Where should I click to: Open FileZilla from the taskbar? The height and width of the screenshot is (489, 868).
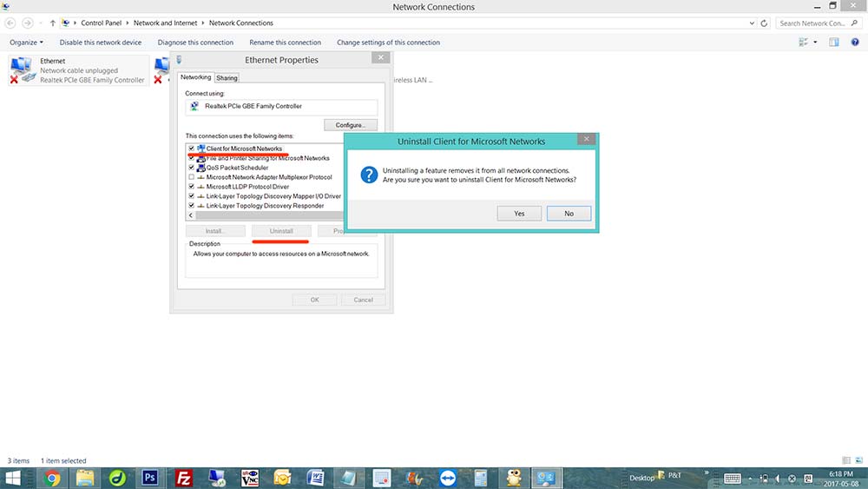pos(183,478)
